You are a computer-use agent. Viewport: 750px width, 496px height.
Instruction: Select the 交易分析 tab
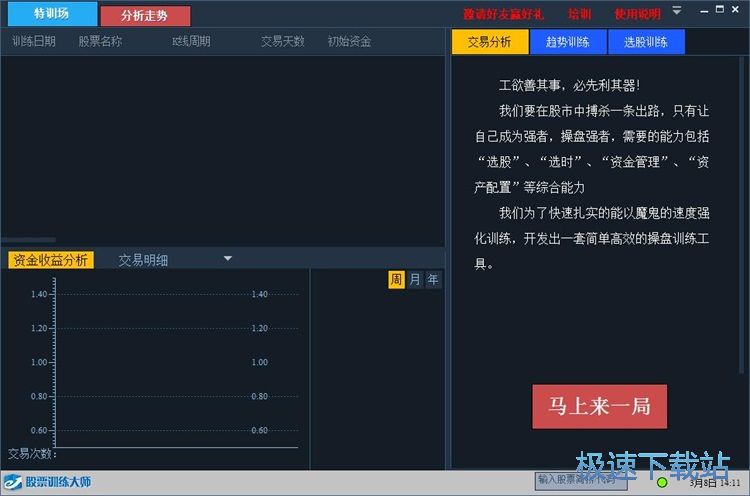(x=489, y=42)
